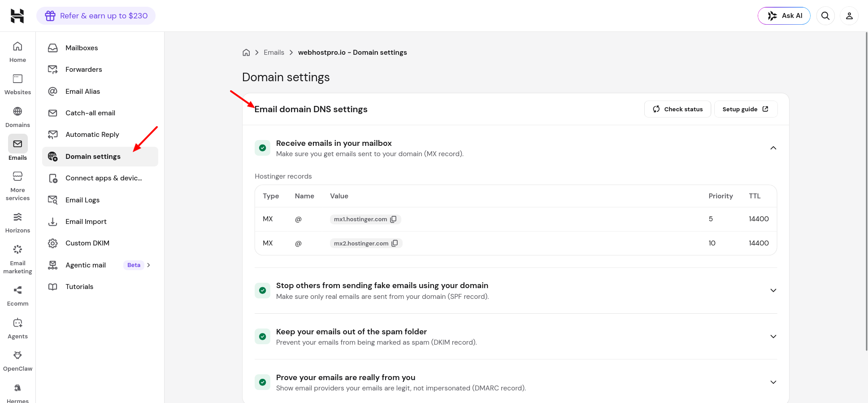
Task: Open Catch-all email menu item
Action: [x=100, y=113]
